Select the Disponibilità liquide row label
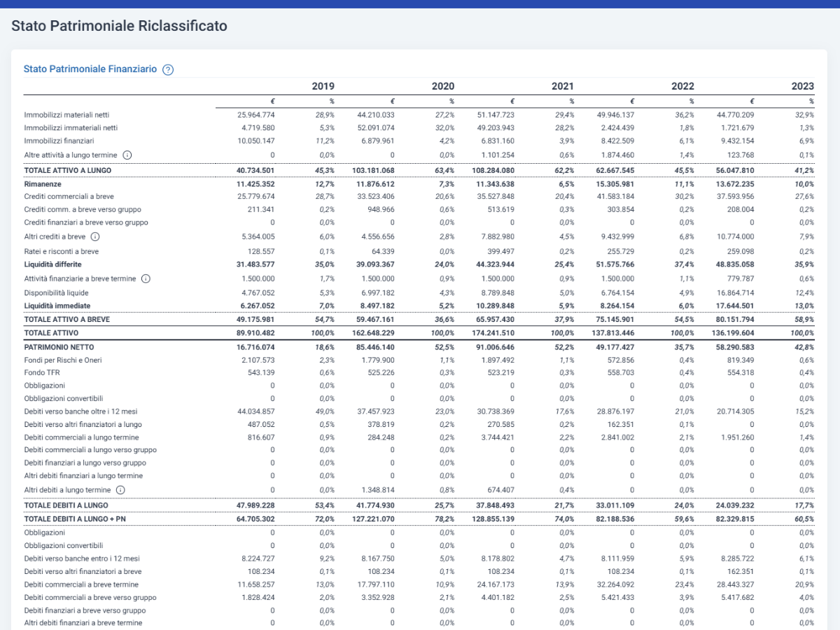The image size is (840, 630). click(x=56, y=293)
